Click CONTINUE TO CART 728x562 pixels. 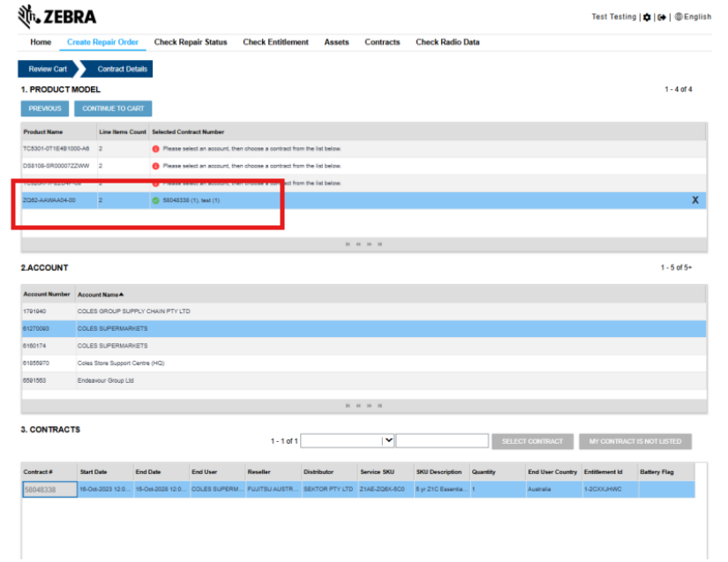(113, 109)
